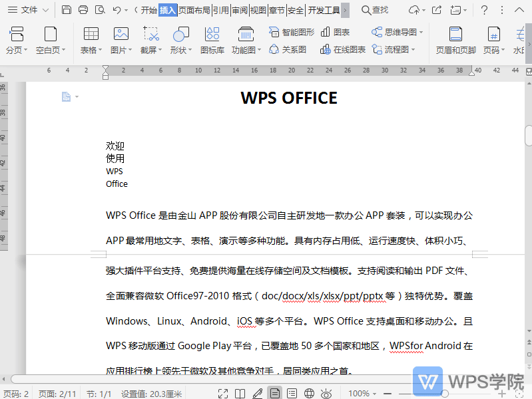
Task: Insert an 在线图表 online chart
Action: pos(343,49)
